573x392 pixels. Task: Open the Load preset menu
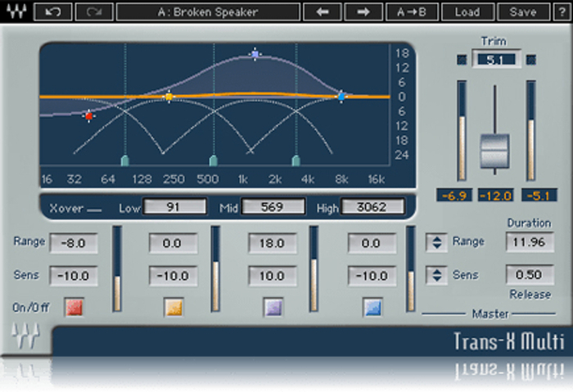pos(467,11)
